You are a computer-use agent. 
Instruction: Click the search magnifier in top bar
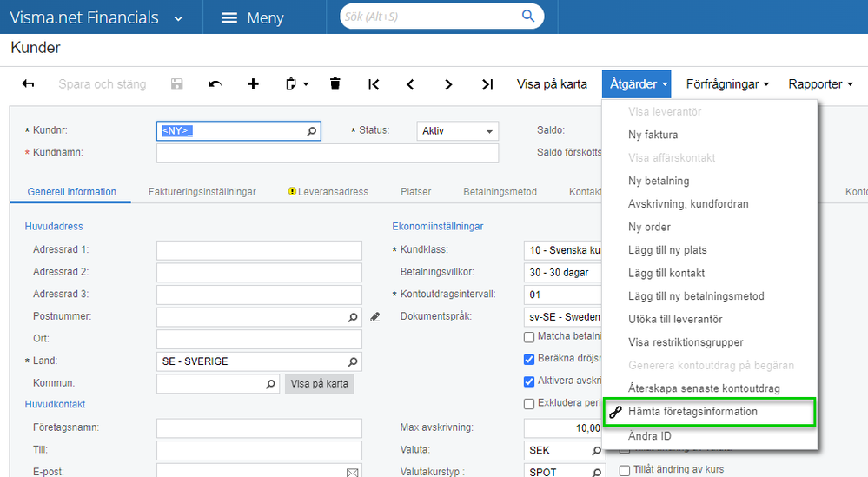tap(528, 16)
